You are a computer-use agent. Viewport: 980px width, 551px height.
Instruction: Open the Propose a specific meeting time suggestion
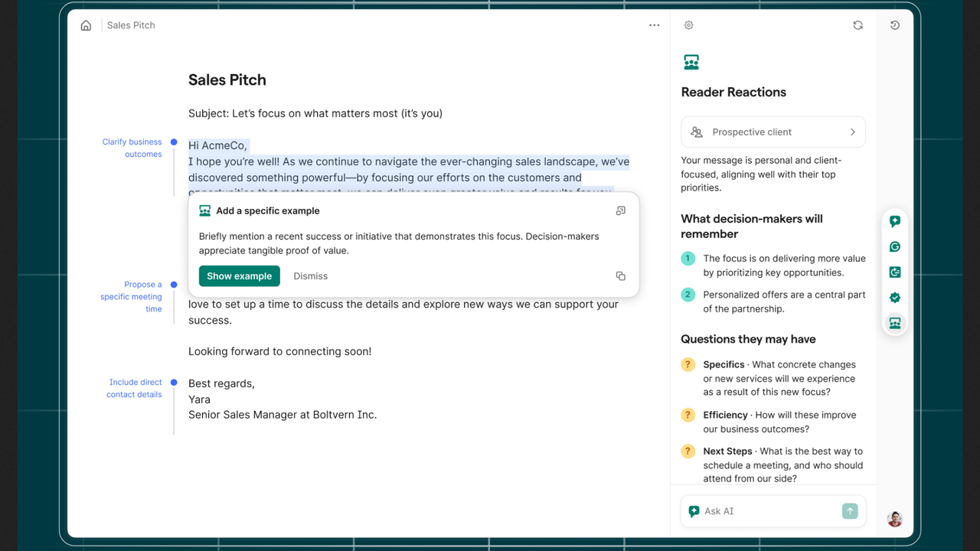click(x=132, y=297)
